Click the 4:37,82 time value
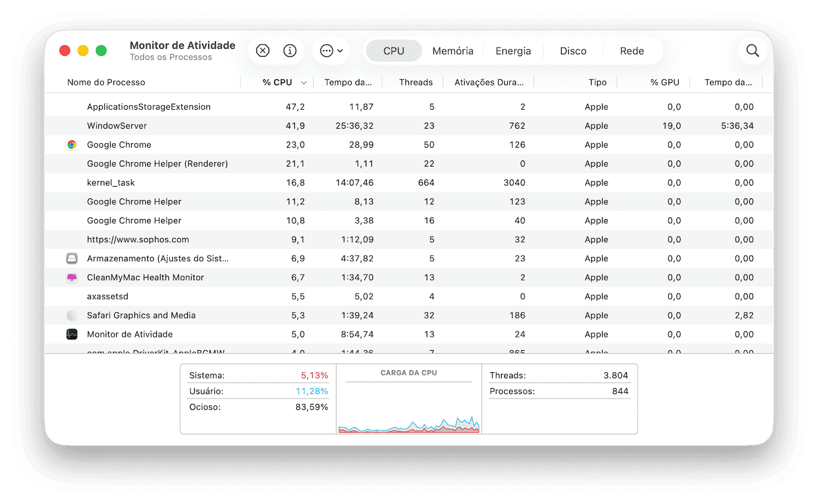Image resolution: width=818 pixels, height=504 pixels. (x=357, y=258)
